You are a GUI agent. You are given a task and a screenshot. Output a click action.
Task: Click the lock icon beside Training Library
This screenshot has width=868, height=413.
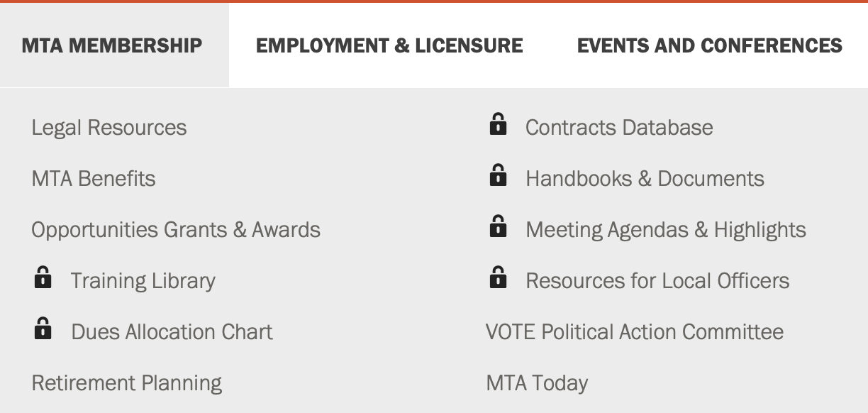coord(43,278)
